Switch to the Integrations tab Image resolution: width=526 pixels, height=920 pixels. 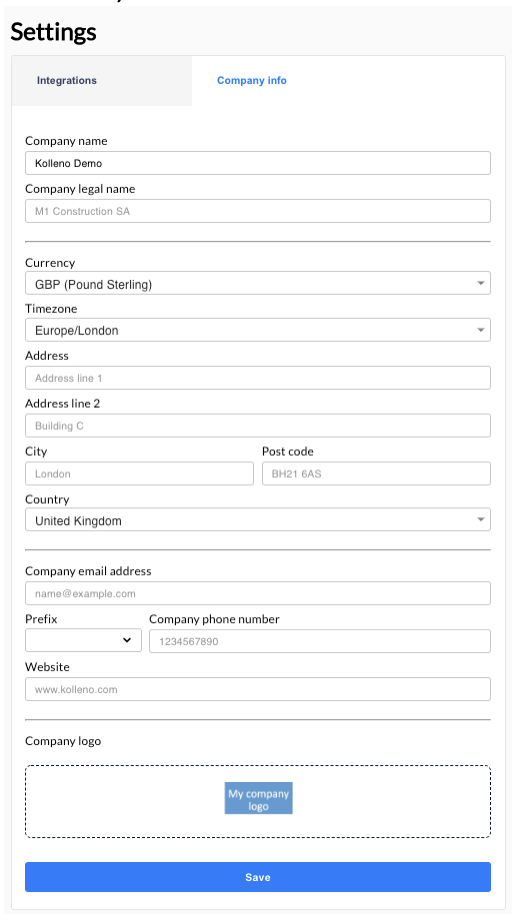pos(102,81)
